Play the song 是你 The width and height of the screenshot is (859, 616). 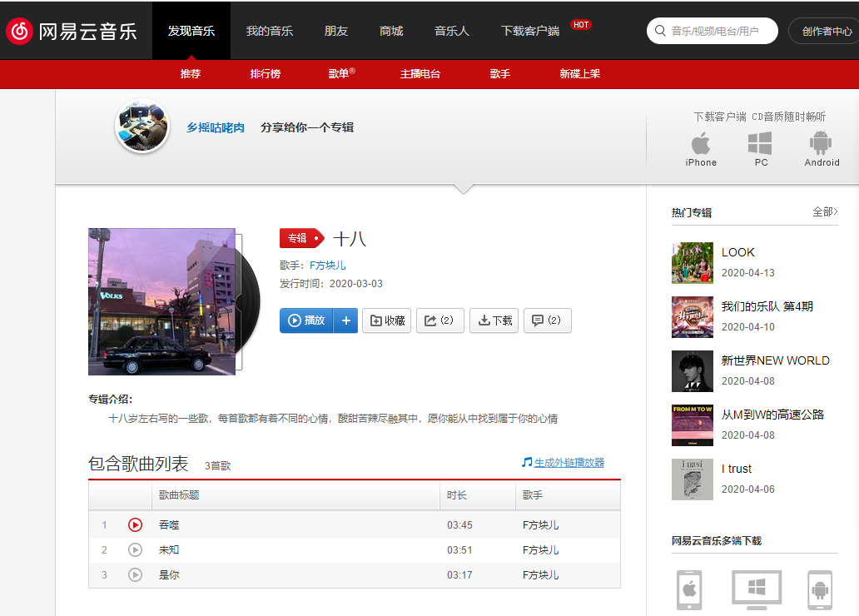pyautogui.click(x=135, y=574)
